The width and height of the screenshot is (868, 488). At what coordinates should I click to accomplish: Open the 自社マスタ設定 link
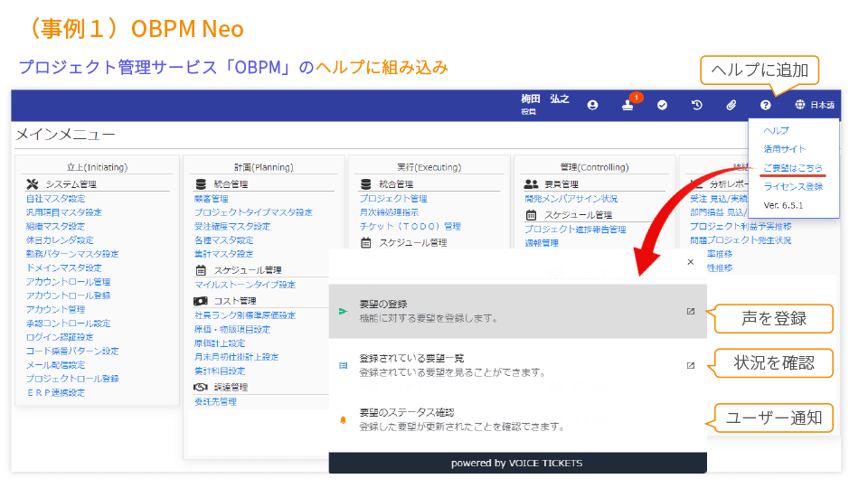(x=55, y=199)
